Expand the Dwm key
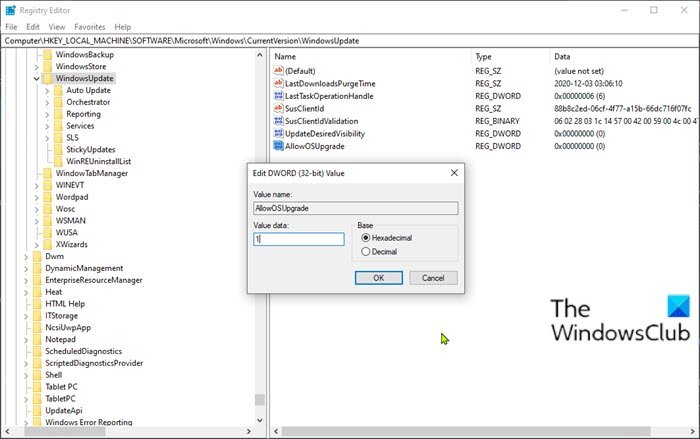 coord(26,257)
